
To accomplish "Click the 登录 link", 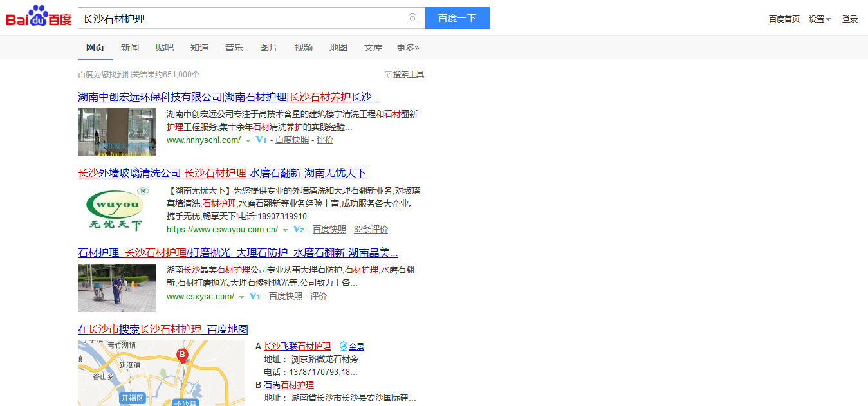I will tap(849, 19).
